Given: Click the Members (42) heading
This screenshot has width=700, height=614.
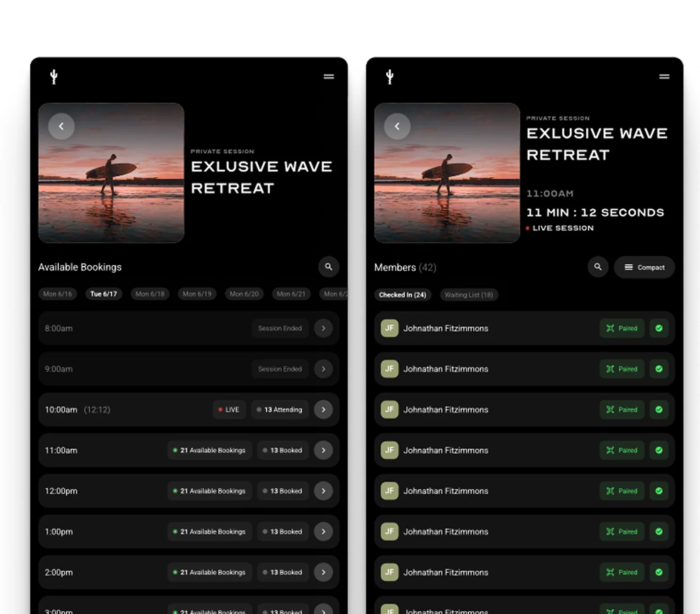Looking at the screenshot, I should (x=405, y=267).
